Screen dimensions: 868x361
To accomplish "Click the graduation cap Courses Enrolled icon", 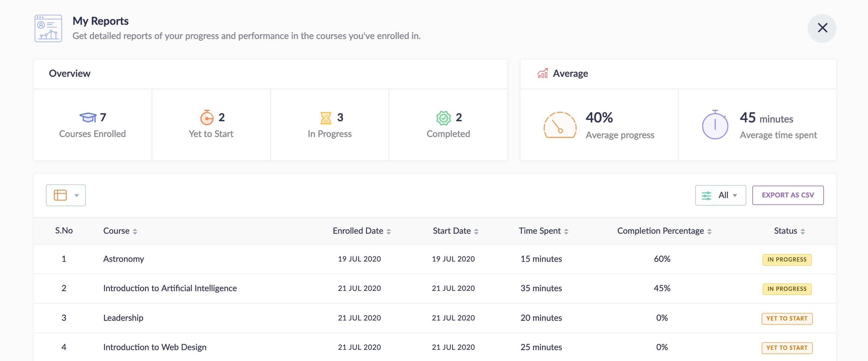I will pyautogui.click(x=88, y=117).
